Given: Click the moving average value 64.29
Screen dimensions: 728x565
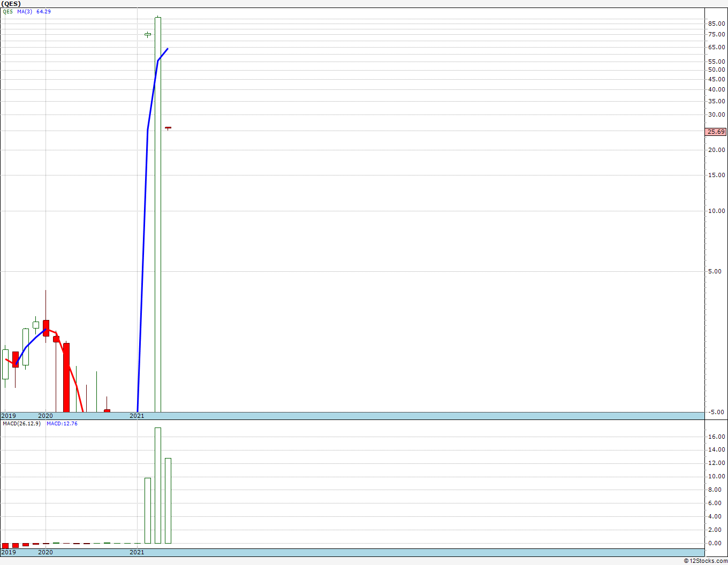Looking at the screenshot, I should 43,11.
